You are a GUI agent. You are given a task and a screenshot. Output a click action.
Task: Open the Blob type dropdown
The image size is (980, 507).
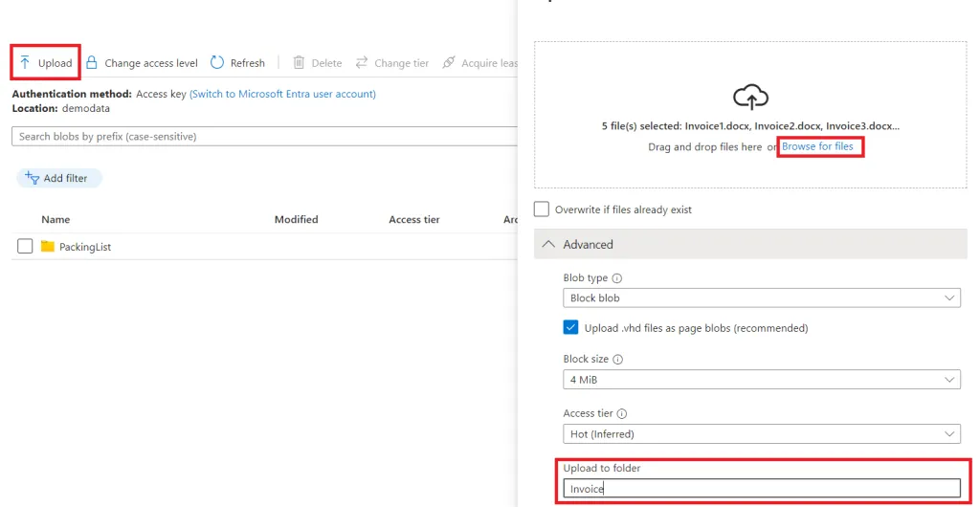pos(761,298)
